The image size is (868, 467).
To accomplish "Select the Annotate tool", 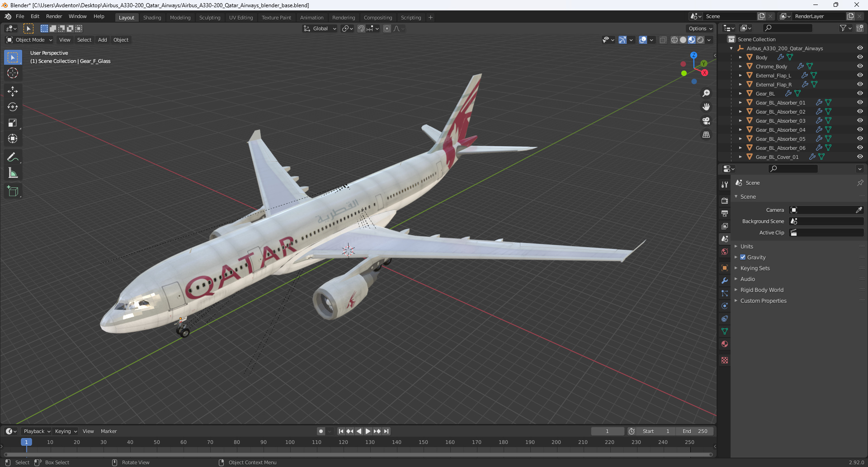I will coord(13,157).
